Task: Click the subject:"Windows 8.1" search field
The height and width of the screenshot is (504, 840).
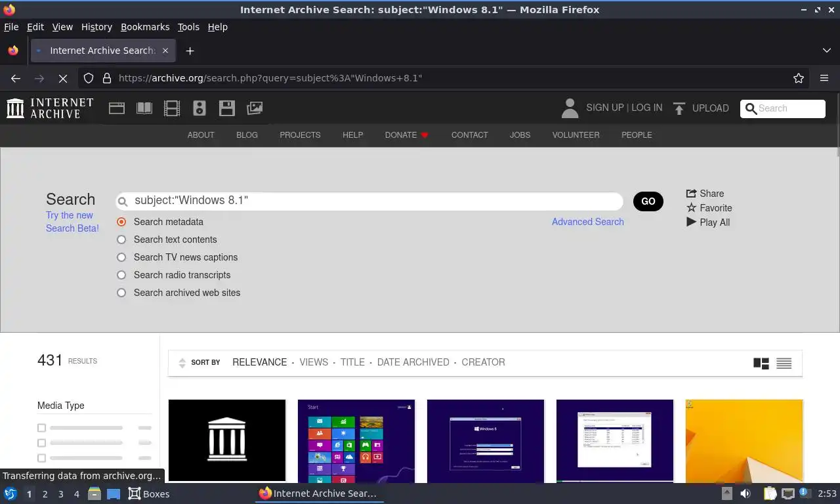Action: (369, 201)
